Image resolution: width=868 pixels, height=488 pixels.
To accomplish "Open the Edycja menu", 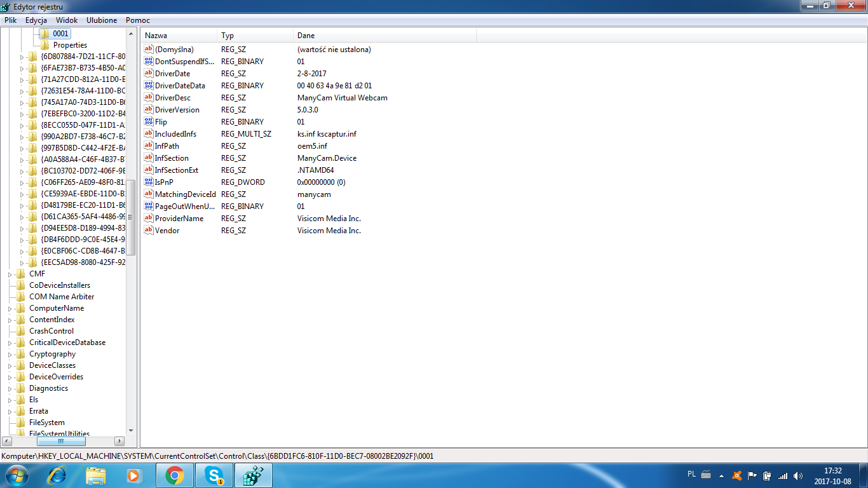I will [x=36, y=20].
